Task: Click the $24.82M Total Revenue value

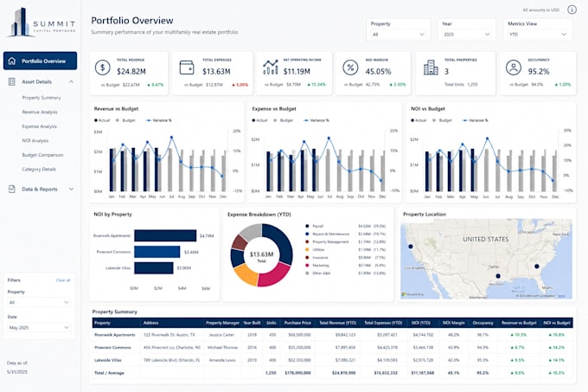Action: tap(131, 71)
